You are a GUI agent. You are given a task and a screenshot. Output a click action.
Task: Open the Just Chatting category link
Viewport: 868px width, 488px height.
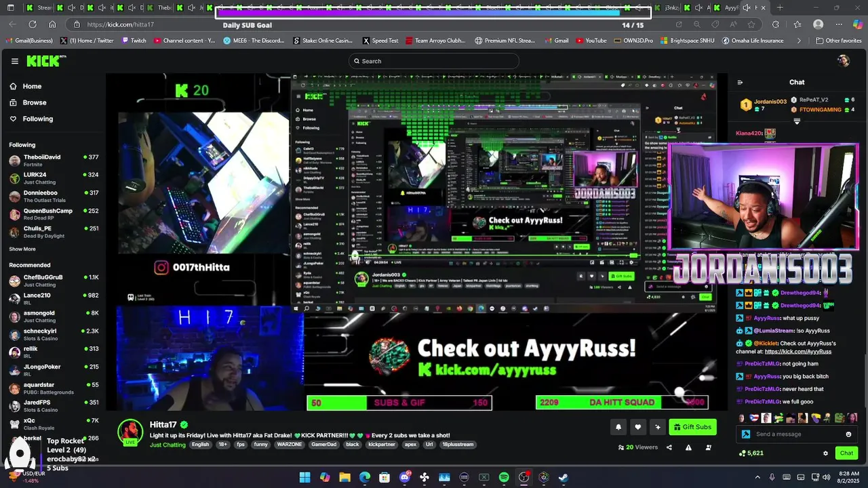pos(167,445)
